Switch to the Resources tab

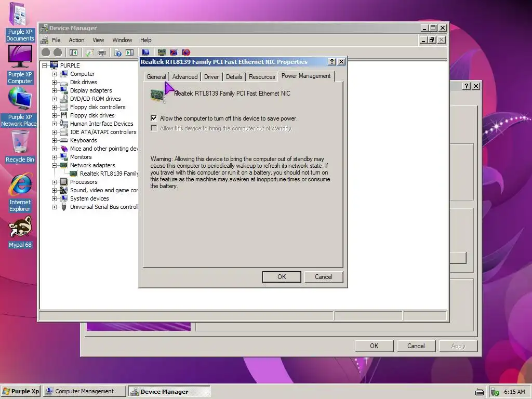click(x=262, y=77)
